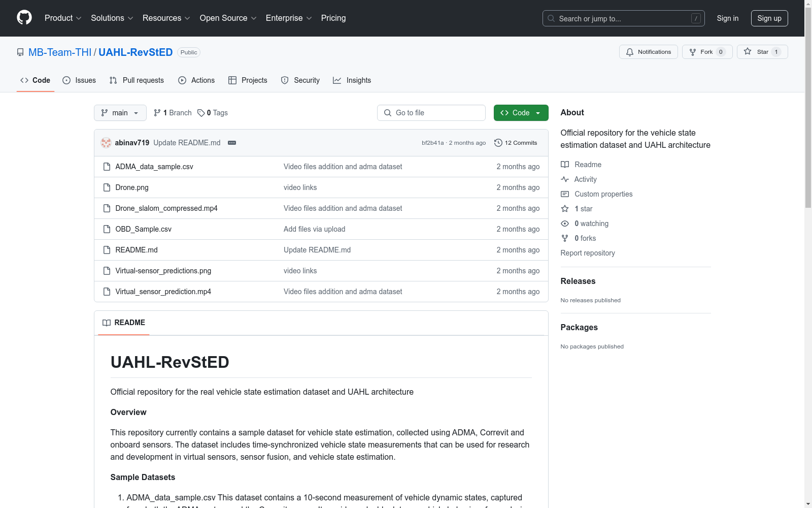Viewport: 812px width, 508px height.
Task: Click the fork icon beside 0 forks
Action: click(x=565, y=238)
